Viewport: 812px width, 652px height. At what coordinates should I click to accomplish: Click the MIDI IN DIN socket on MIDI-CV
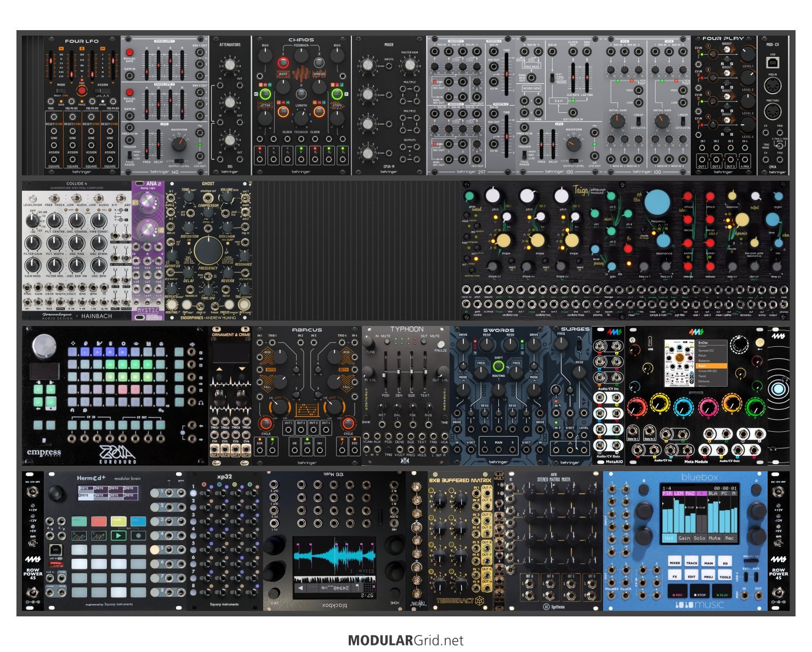773,85
